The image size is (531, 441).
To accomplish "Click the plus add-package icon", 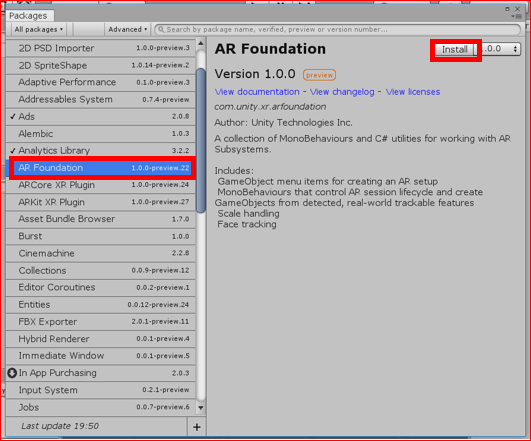I will (197, 427).
